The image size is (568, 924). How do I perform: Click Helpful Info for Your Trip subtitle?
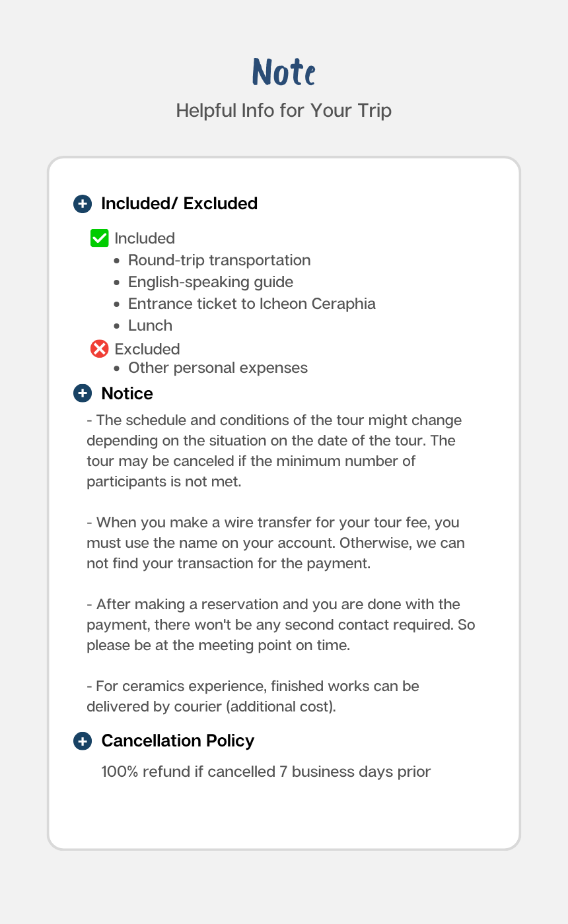point(284,110)
